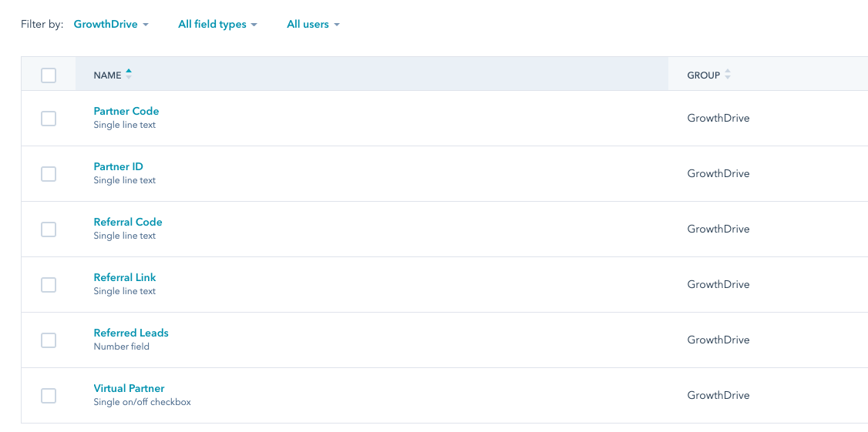Click 'Single on/off checkbox' under Virtual Partner

(143, 402)
